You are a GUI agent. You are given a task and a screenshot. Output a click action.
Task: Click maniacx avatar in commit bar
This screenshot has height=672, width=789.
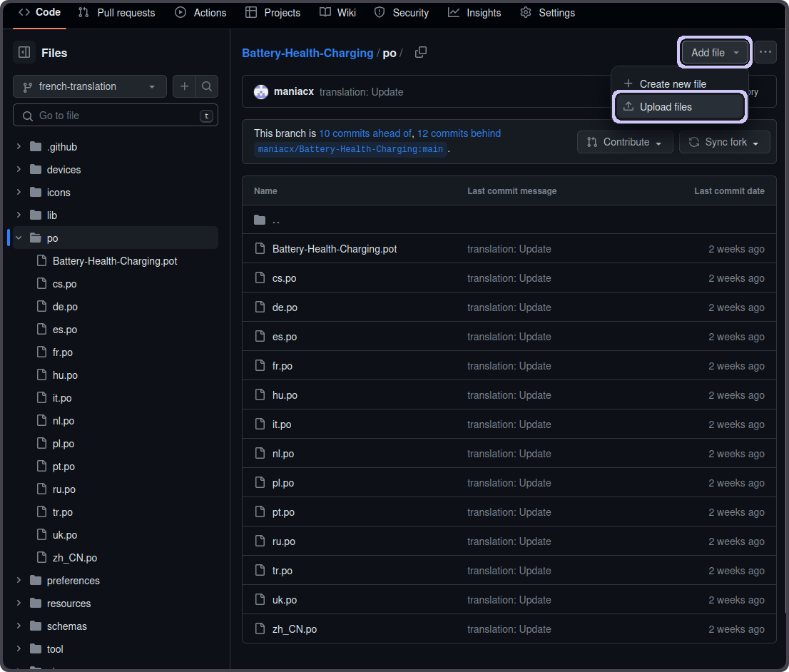(x=261, y=91)
